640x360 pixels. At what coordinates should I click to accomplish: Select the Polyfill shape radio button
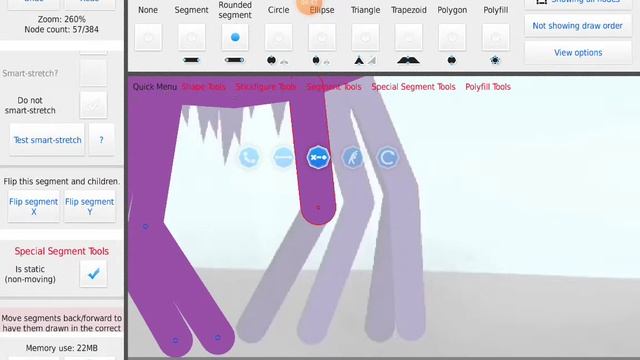pos(496,37)
